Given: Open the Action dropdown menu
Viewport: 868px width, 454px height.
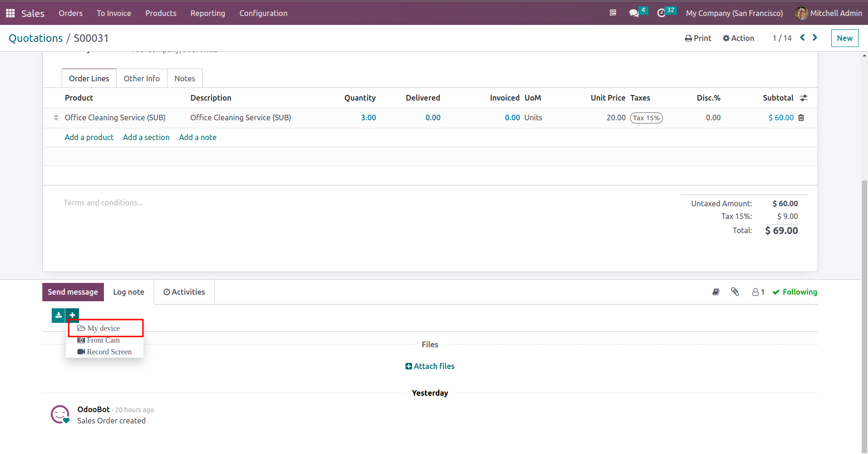Looking at the screenshot, I should click(x=738, y=38).
